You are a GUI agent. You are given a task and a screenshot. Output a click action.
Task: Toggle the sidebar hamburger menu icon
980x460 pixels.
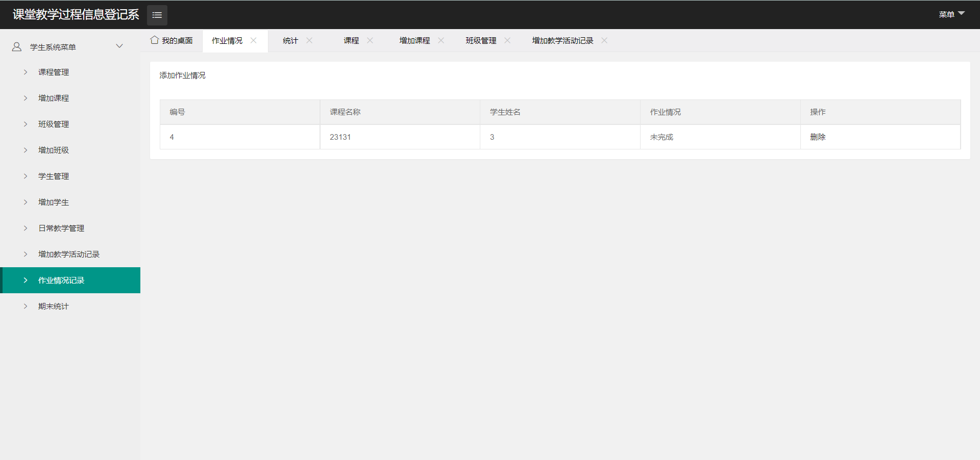[157, 15]
